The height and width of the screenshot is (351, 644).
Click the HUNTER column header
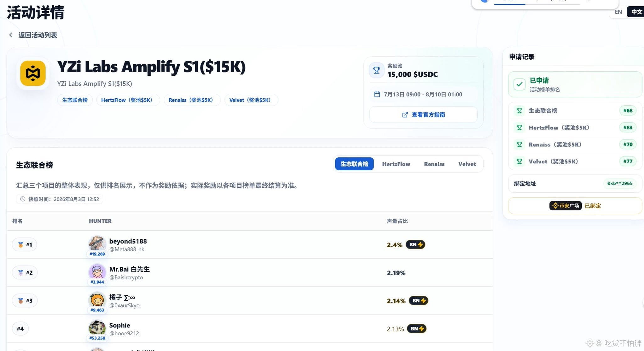[100, 221]
